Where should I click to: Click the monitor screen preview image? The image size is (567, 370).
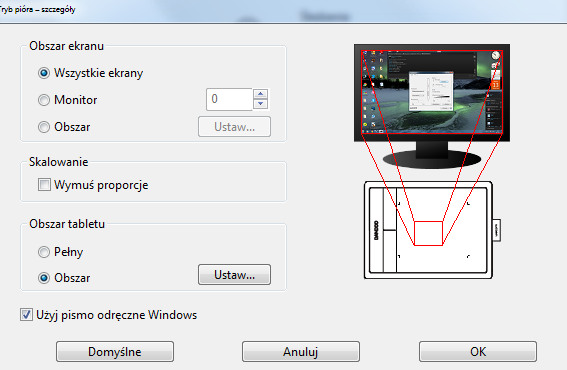[432, 92]
